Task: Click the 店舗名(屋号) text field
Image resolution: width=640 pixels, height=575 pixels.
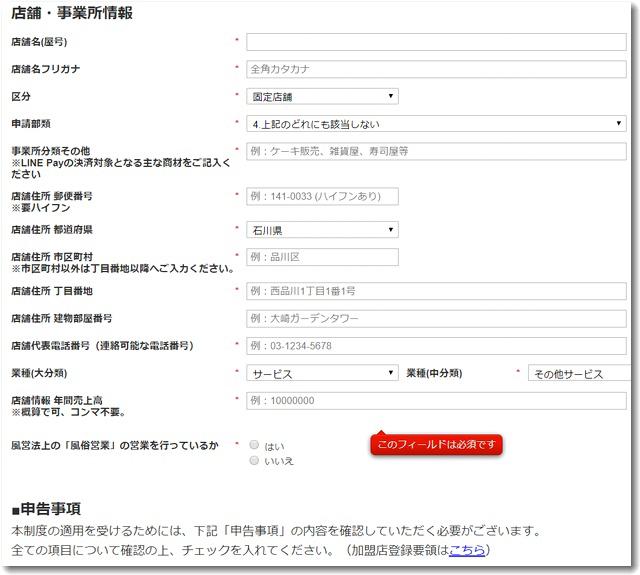Action: tap(436, 42)
